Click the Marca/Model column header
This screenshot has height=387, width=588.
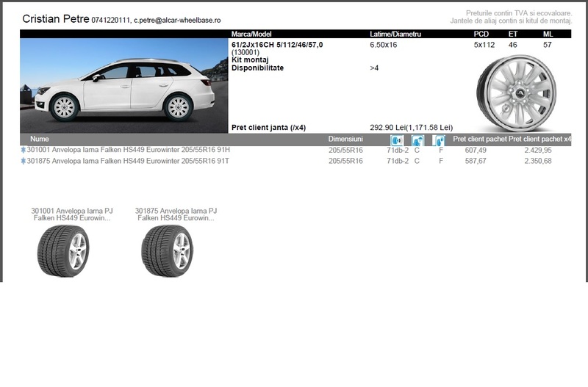click(251, 34)
